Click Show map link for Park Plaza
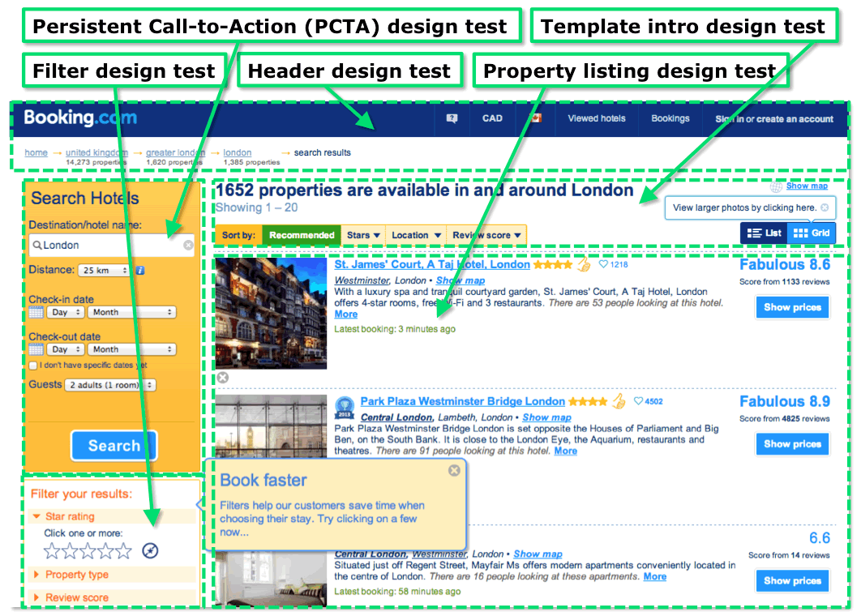Image resolution: width=861 pixels, height=616 pixels. (x=546, y=417)
